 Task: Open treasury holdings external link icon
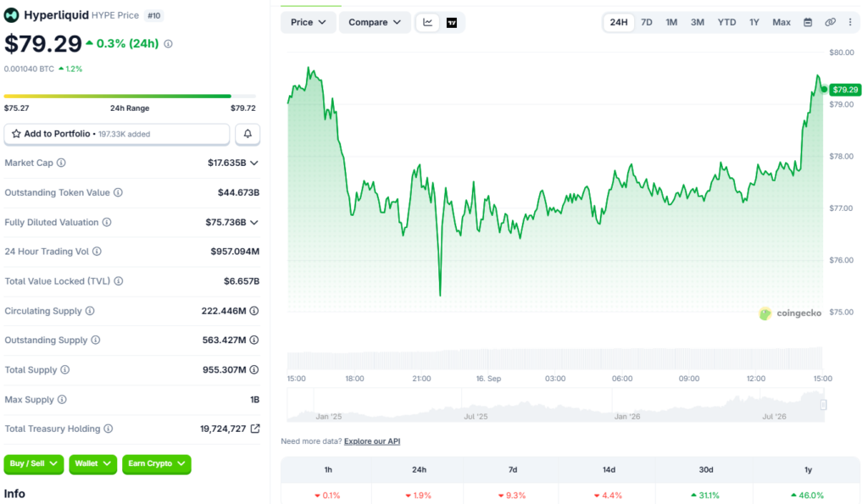(x=255, y=429)
